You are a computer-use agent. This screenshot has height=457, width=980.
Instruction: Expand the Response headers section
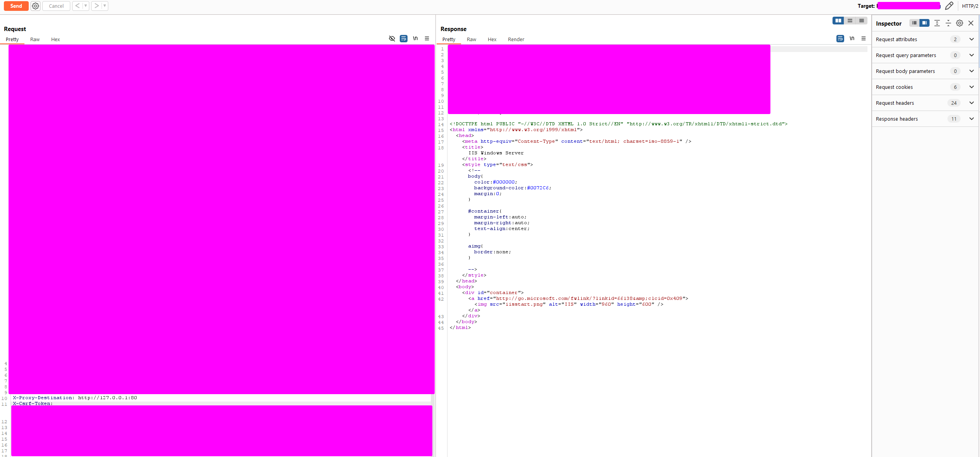(971, 119)
